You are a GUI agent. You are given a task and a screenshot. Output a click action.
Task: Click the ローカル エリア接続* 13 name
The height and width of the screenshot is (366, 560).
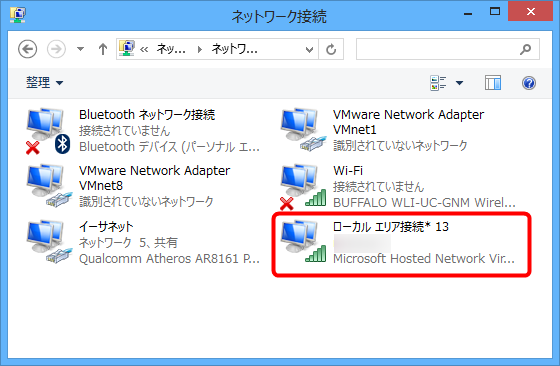(x=391, y=226)
